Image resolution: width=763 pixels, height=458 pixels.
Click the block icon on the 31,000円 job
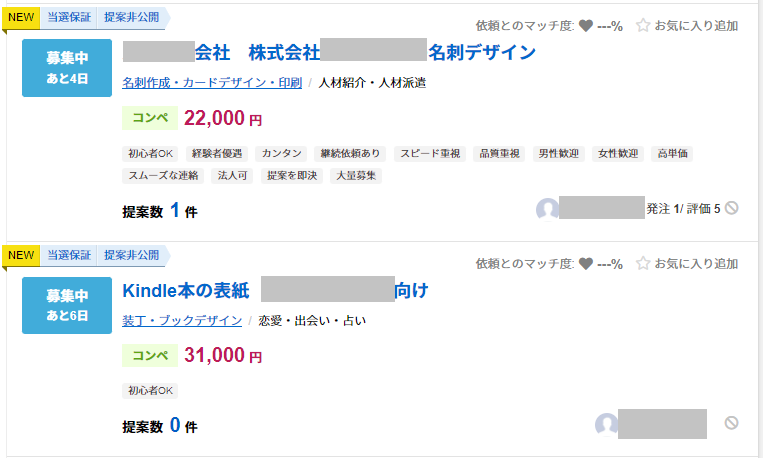pyautogui.click(x=731, y=423)
